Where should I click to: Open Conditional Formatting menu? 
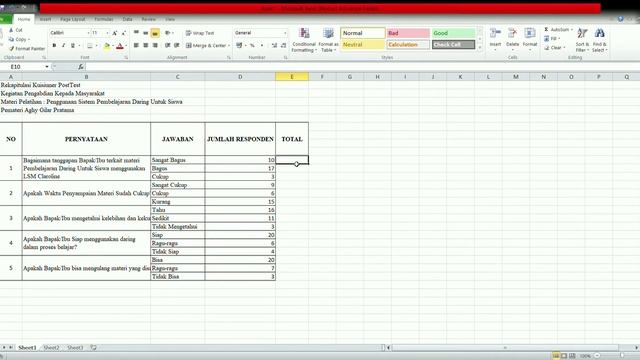304,40
